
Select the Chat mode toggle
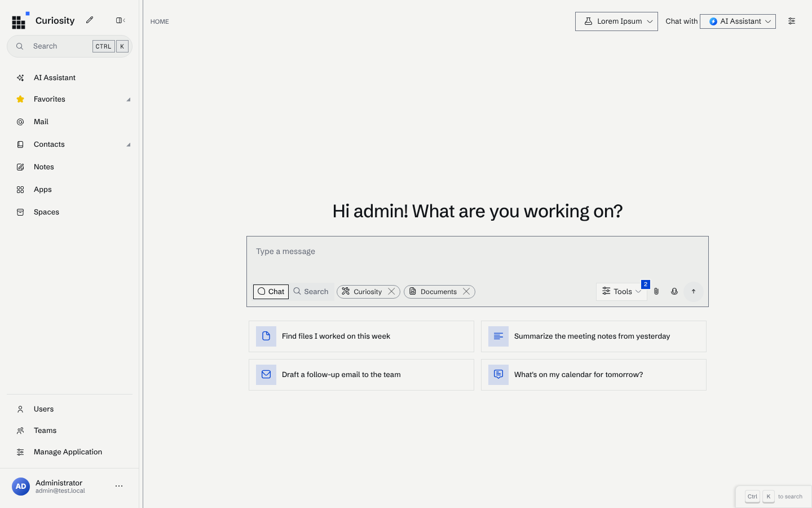271,292
